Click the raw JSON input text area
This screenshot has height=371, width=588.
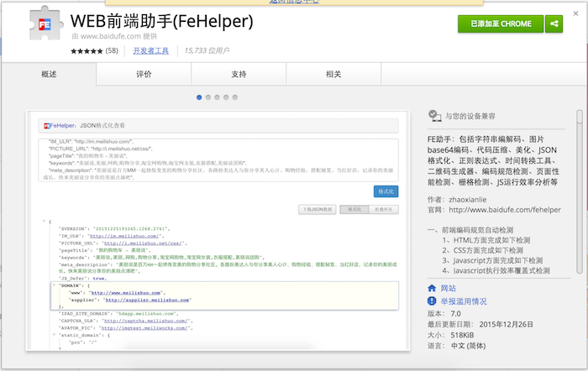(x=218, y=160)
